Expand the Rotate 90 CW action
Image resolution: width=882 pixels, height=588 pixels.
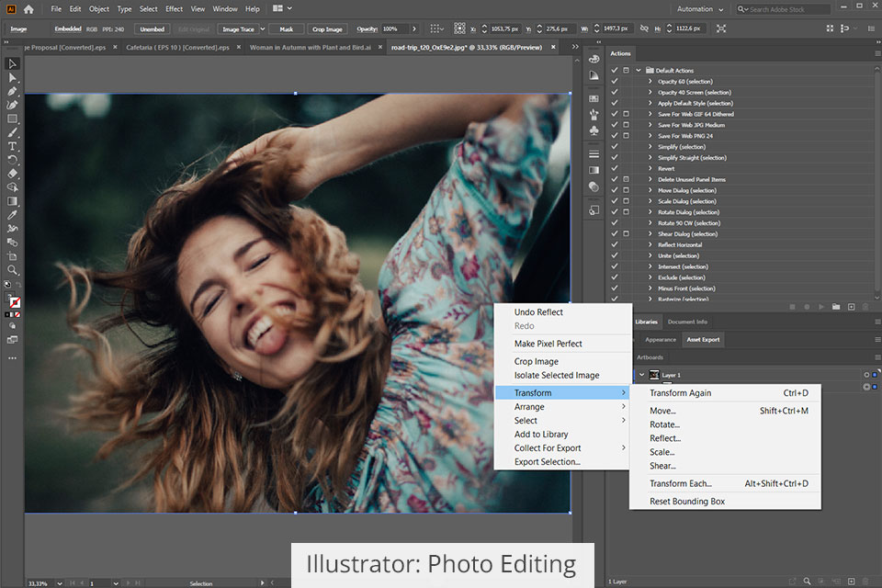[x=650, y=223]
